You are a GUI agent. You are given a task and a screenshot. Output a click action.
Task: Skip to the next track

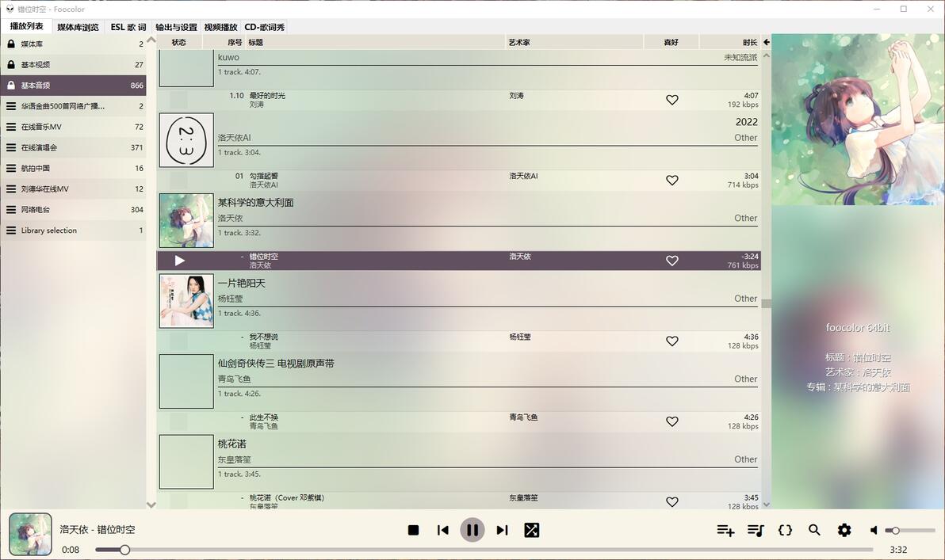(502, 530)
